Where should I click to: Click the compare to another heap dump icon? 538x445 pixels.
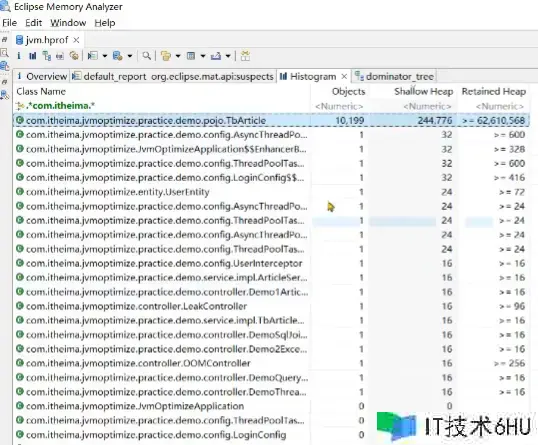tap(245, 56)
